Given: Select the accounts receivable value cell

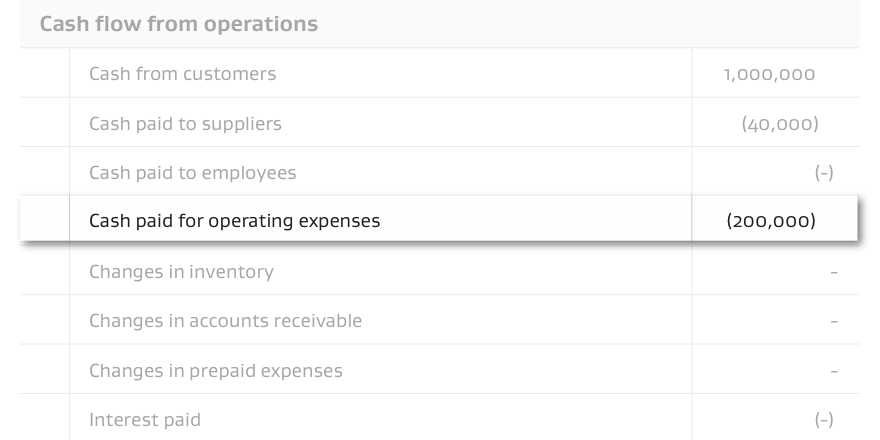Looking at the screenshot, I should pos(775,320).
